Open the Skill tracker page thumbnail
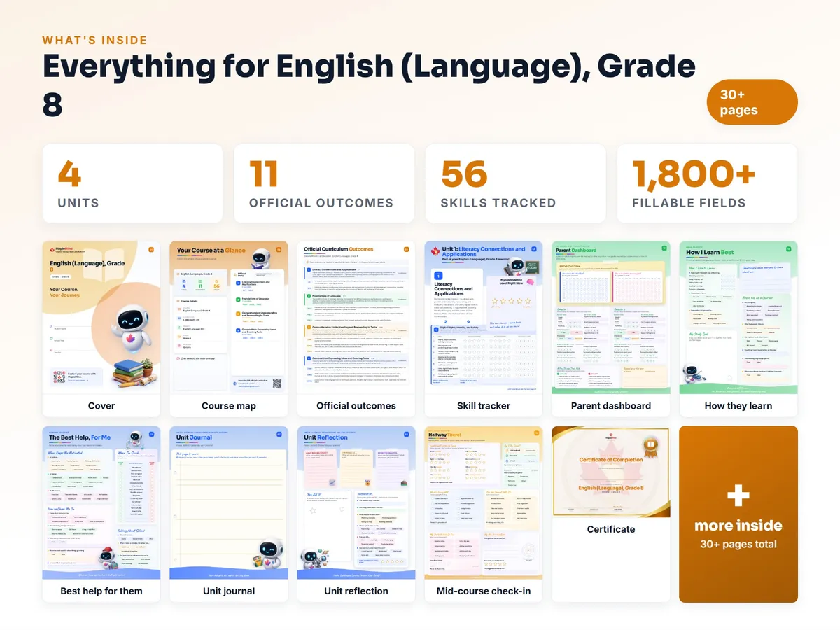Screen dimensions: 840x630 click(x=484, y=318)
